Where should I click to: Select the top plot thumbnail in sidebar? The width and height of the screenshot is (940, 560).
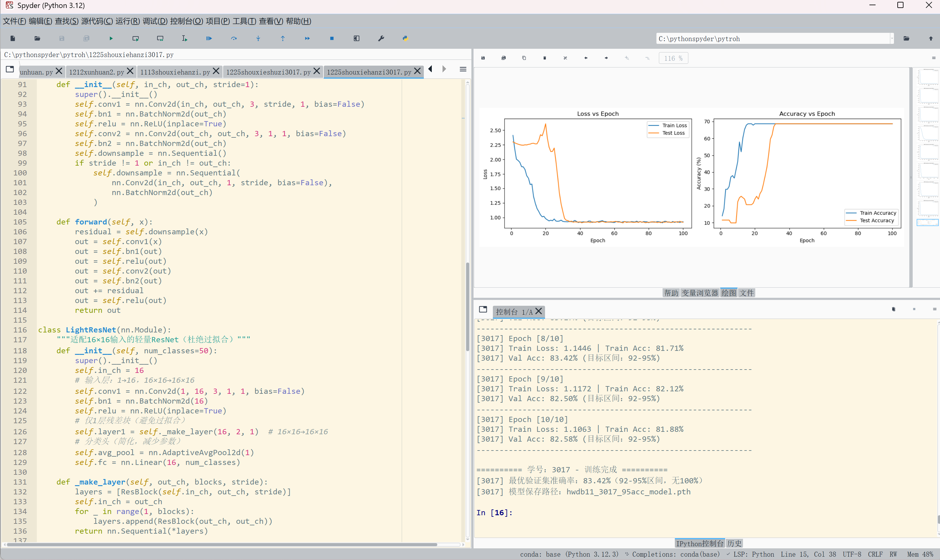[x=927, y=77]
